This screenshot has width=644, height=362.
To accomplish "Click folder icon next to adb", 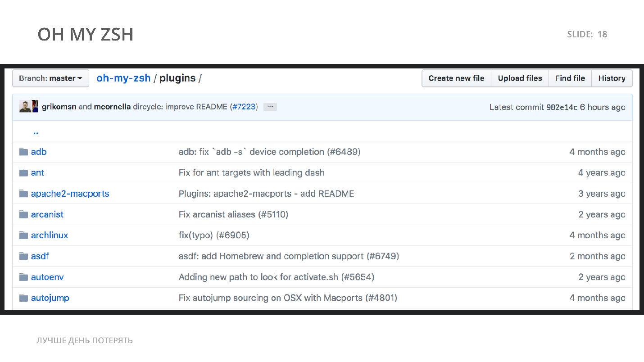I will point(24,152).
